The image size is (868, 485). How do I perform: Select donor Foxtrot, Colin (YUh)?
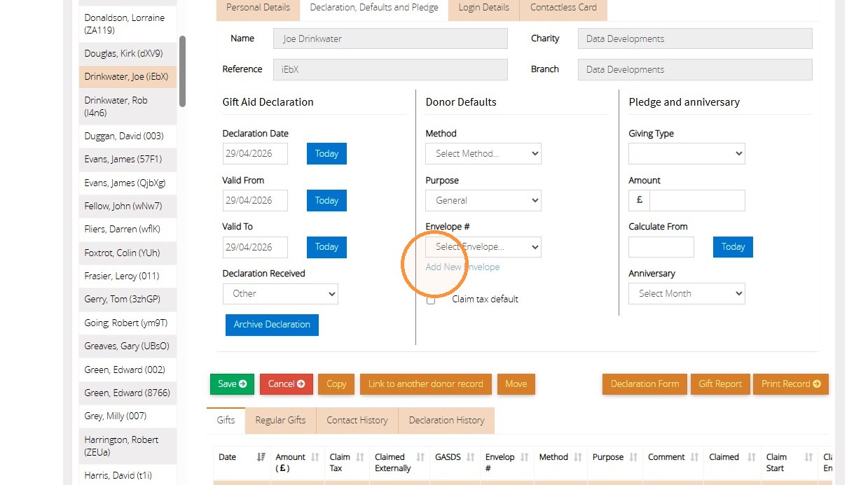pos(128,253)
